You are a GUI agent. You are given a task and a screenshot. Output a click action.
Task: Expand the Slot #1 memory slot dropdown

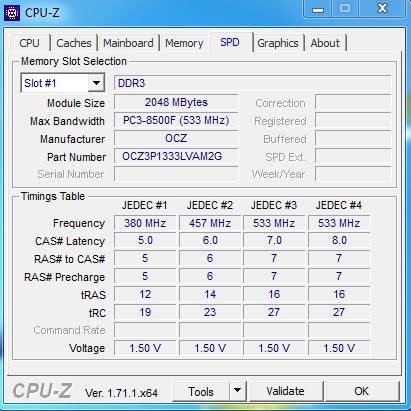tap(96, 83)
